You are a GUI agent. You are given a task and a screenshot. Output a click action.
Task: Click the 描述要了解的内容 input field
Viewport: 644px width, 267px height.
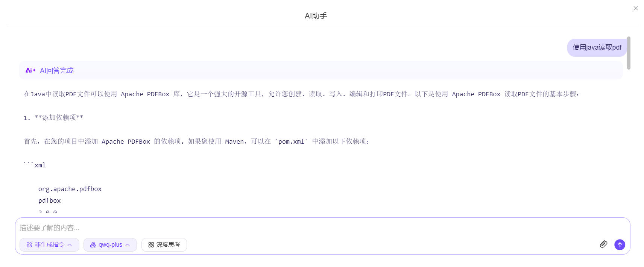click(x=301, y=228)
